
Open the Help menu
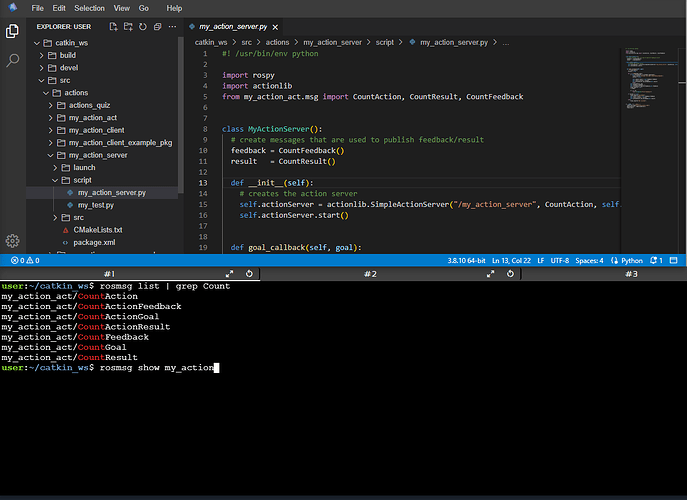[x=174, y=8]
